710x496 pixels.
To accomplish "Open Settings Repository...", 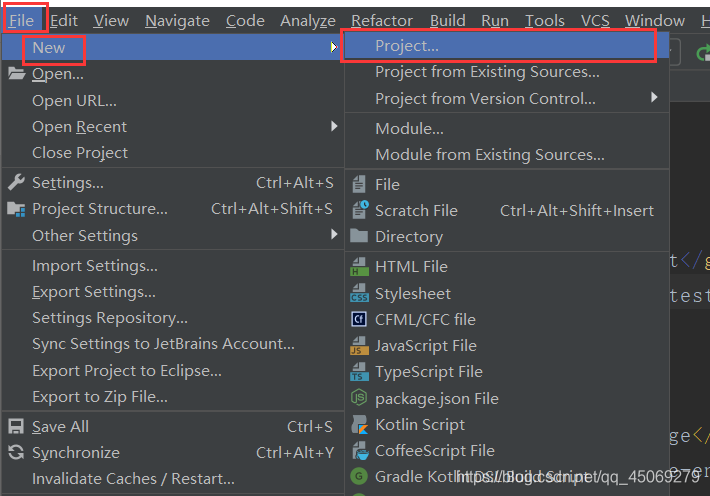I will coord(110,318).
